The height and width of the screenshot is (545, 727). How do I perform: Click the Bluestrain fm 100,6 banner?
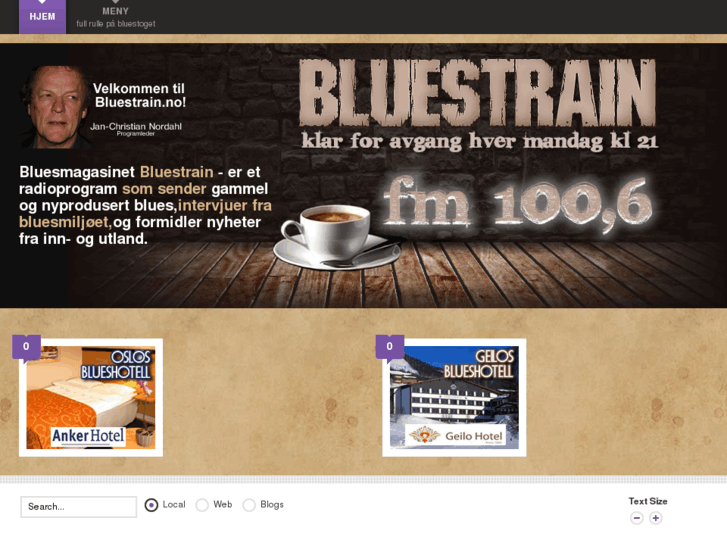(364, 175)
